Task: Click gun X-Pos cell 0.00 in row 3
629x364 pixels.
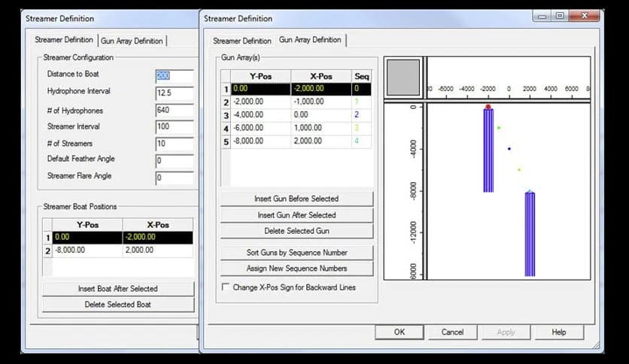Action: (321, 115)
